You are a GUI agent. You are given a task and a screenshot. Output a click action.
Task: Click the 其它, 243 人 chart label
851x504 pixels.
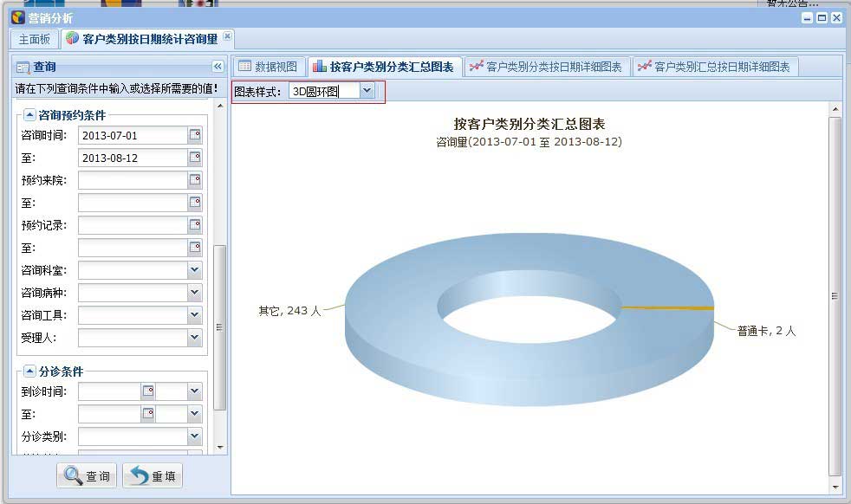[289, 311]
